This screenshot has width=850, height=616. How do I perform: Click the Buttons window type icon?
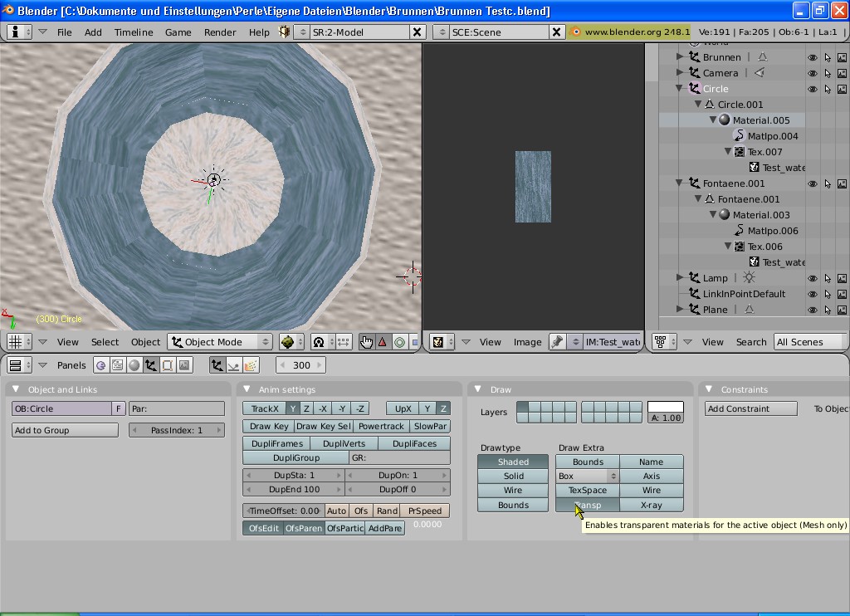pos(20,365)
